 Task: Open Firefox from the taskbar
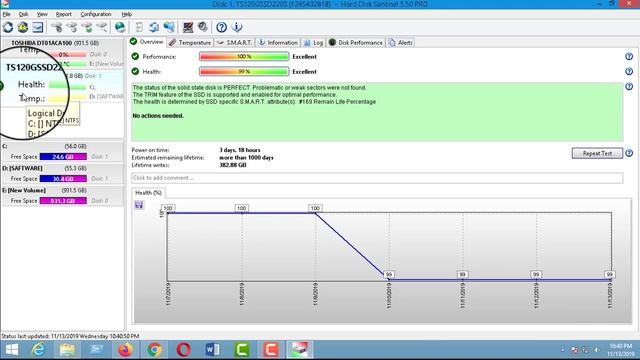[125, 350]
